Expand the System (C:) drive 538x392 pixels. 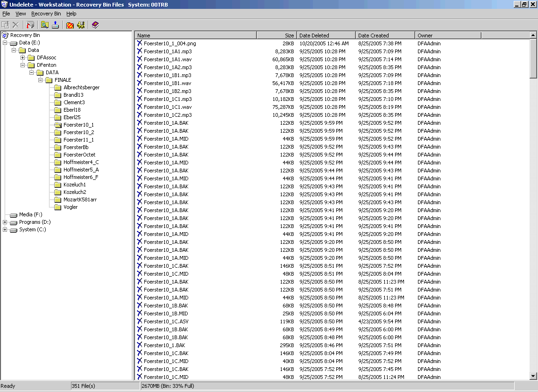(5, 229)
